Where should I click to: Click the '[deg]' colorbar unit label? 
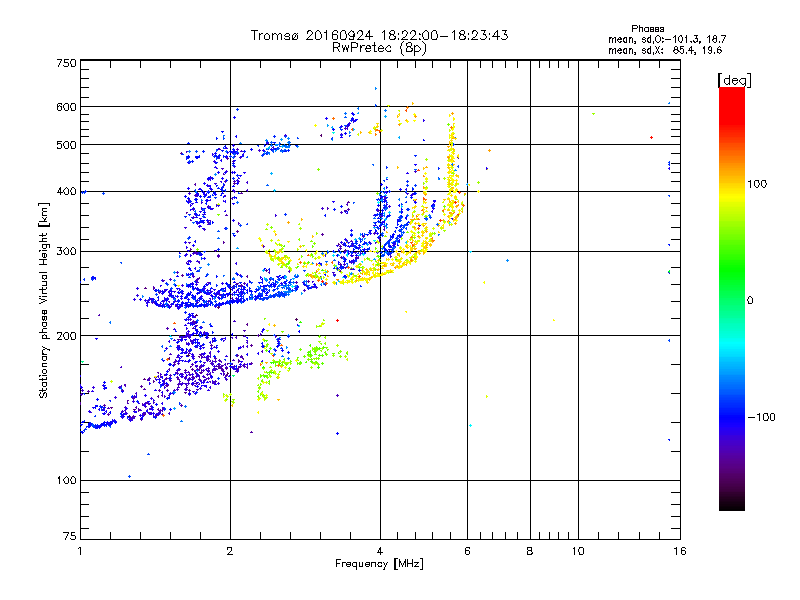coord(734,80)
